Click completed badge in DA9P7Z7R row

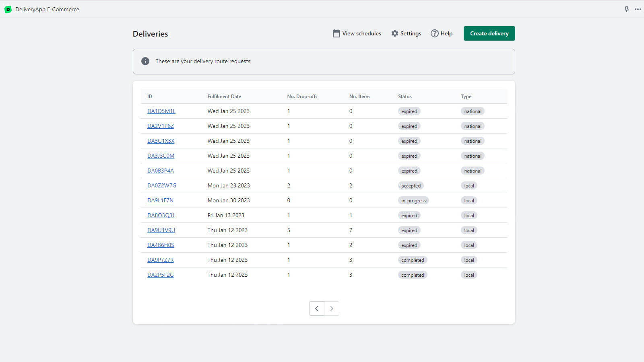tap(413, 260)
